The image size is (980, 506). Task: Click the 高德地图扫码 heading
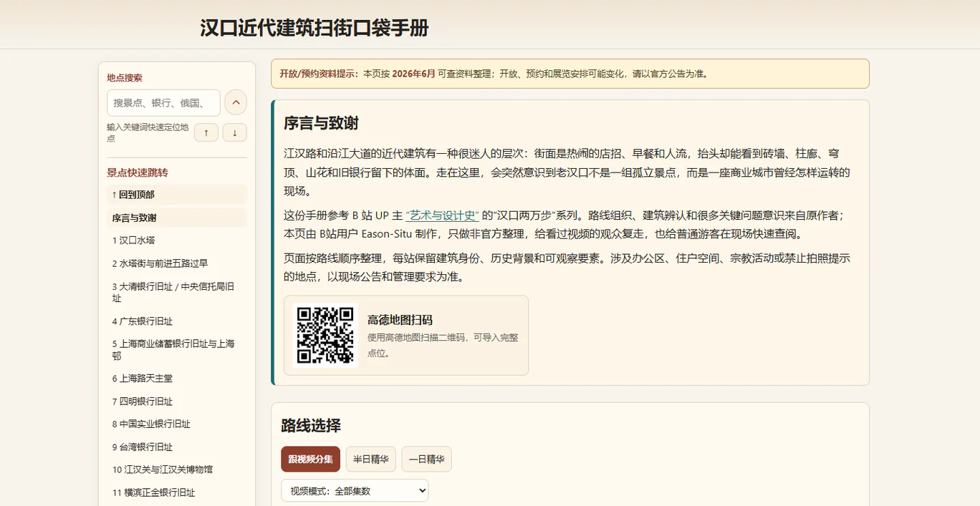point(400,320)
